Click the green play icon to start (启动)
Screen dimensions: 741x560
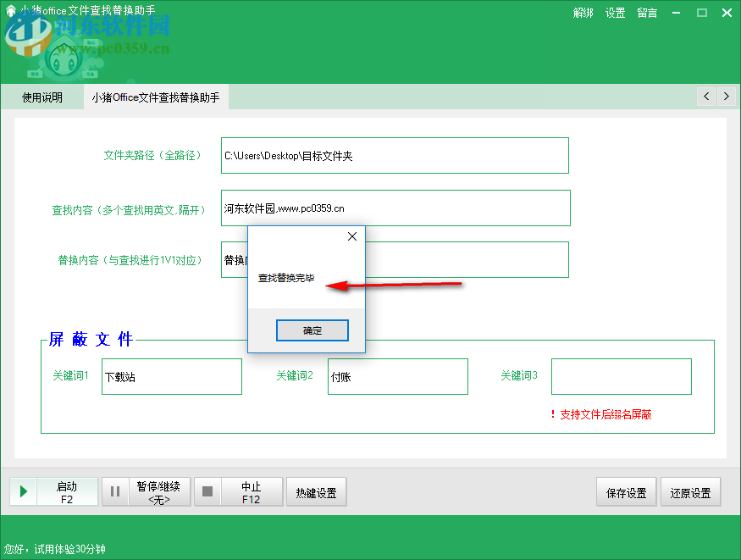[23, 491]
